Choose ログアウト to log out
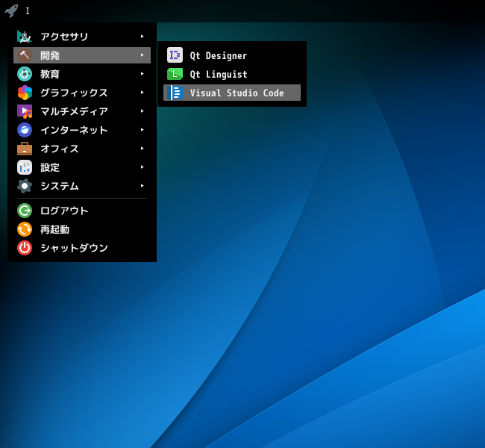The image size is (485, 448). [x=82, y=211]
